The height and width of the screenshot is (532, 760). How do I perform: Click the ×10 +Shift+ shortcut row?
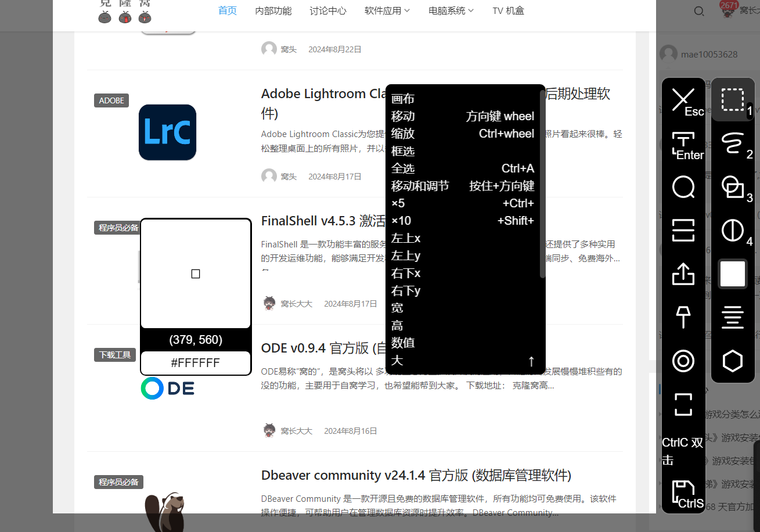(463, 221)
